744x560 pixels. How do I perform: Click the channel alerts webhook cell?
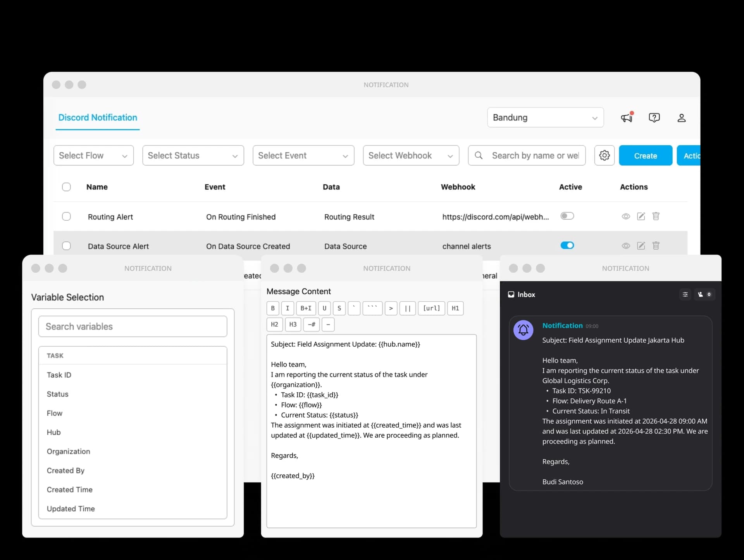467,246
